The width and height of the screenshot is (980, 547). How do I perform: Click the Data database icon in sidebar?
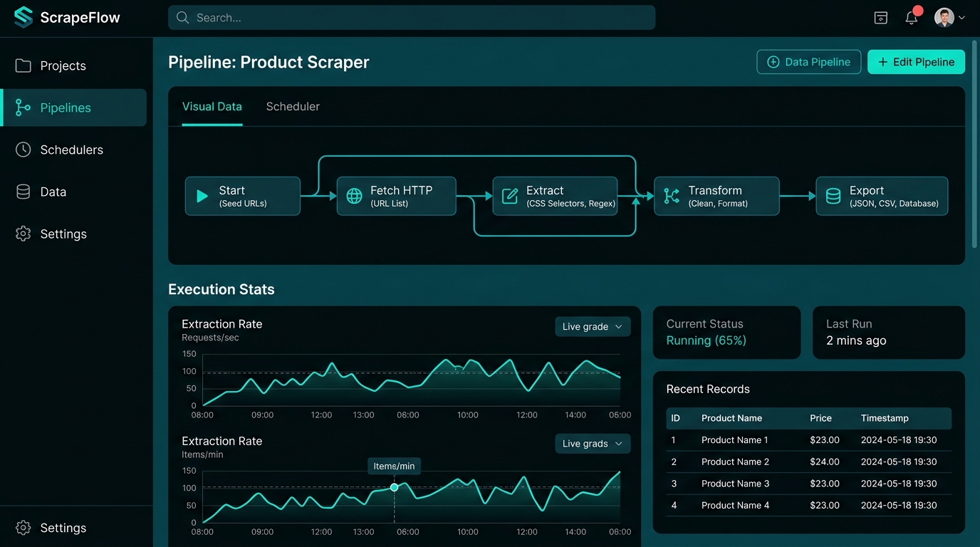tap(23, 192)
